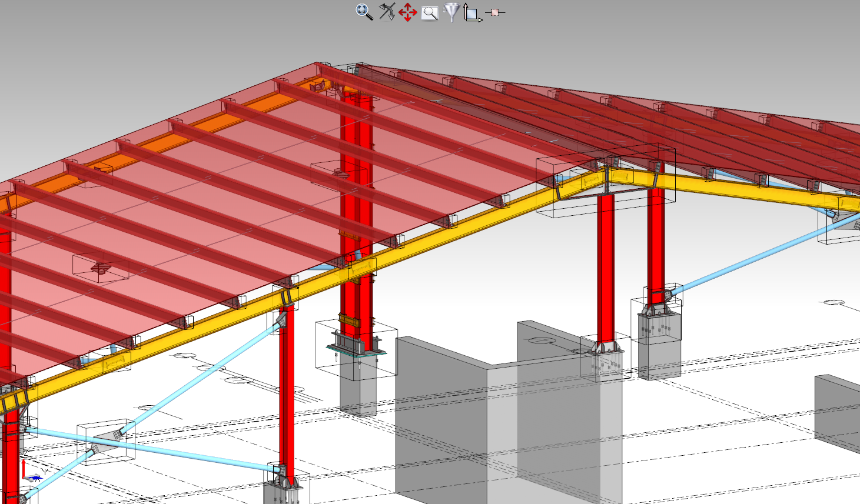The width and height of the screenshot is (860, 504).
Task: Click the coordinate system axes icon in toolbar
Action: tap(472, 12)
